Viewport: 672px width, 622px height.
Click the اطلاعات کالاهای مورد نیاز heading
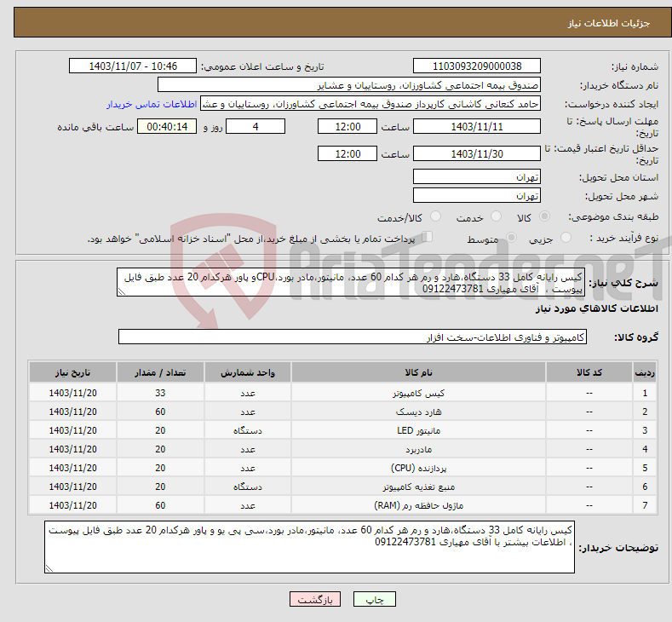tap(596, 308)
